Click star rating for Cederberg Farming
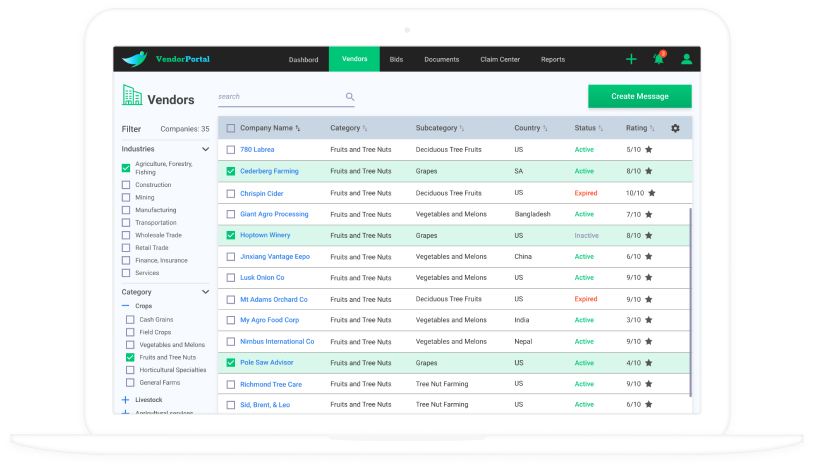 tap(648, 171)
